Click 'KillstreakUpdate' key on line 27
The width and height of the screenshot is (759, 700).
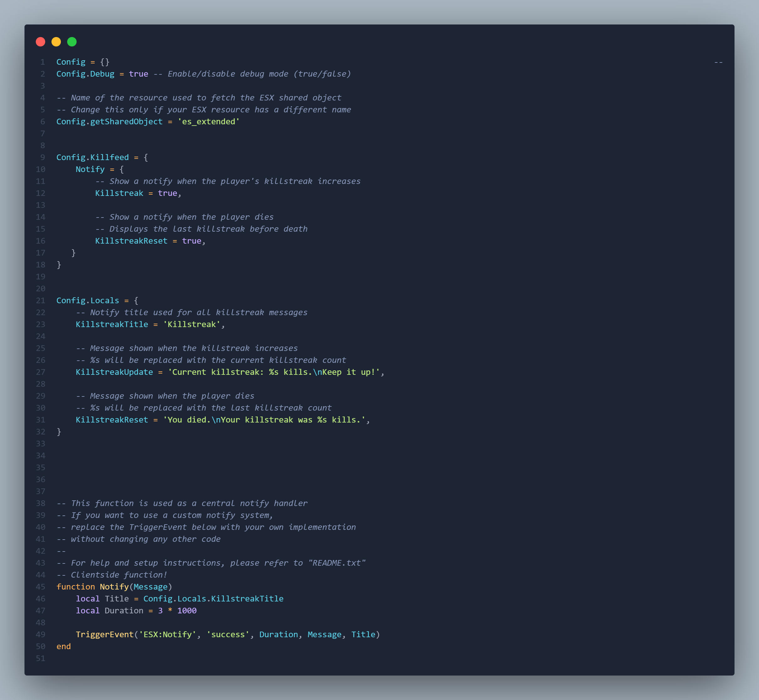click(114, 372)
